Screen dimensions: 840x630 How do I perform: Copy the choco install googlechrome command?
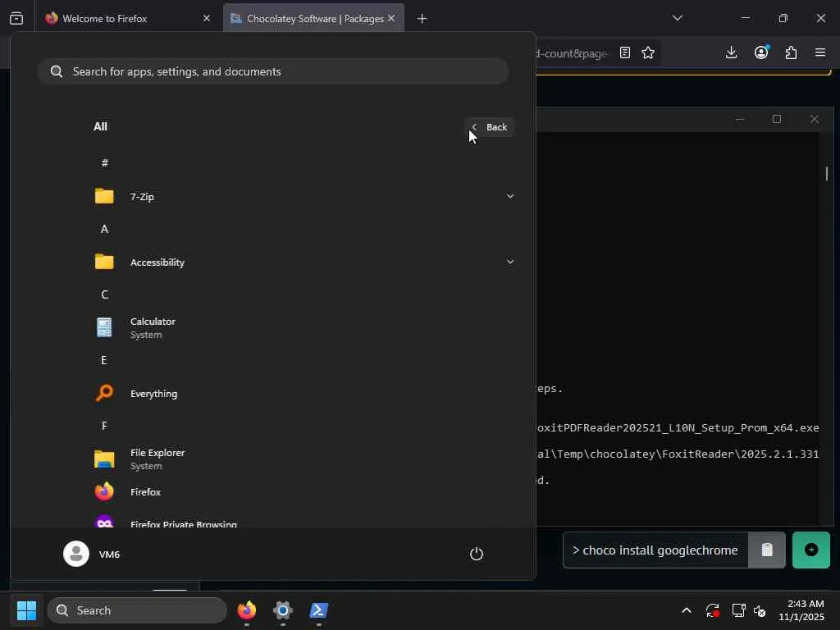pyautogui.click(x=767, y=550)
